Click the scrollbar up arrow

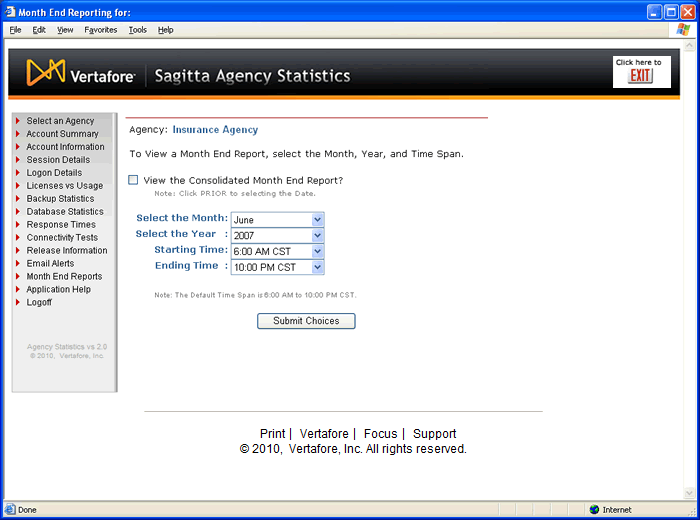click(x=689, y=45)
